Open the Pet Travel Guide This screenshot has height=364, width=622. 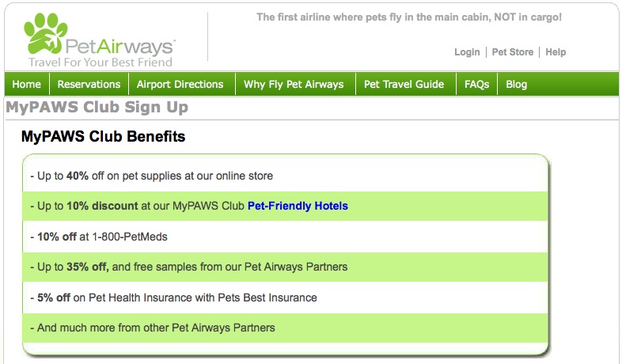404,84
